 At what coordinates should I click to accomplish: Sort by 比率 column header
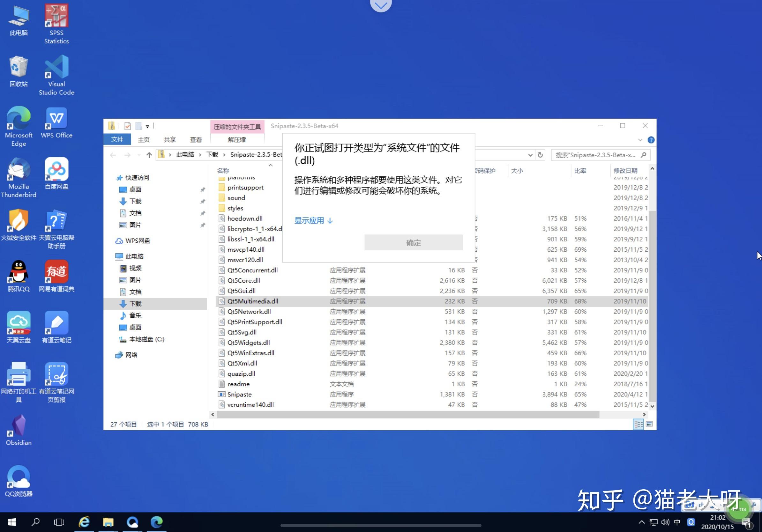point(580,171)
